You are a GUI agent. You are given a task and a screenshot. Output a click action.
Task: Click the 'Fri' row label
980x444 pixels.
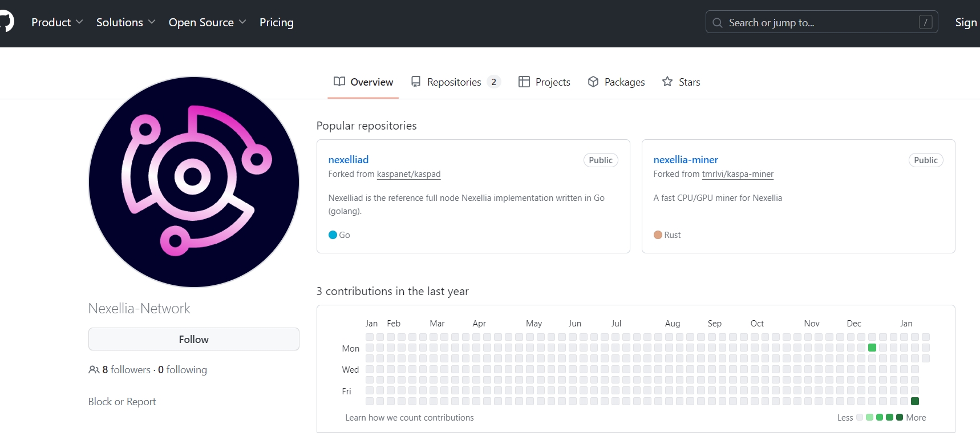[346, 391]
